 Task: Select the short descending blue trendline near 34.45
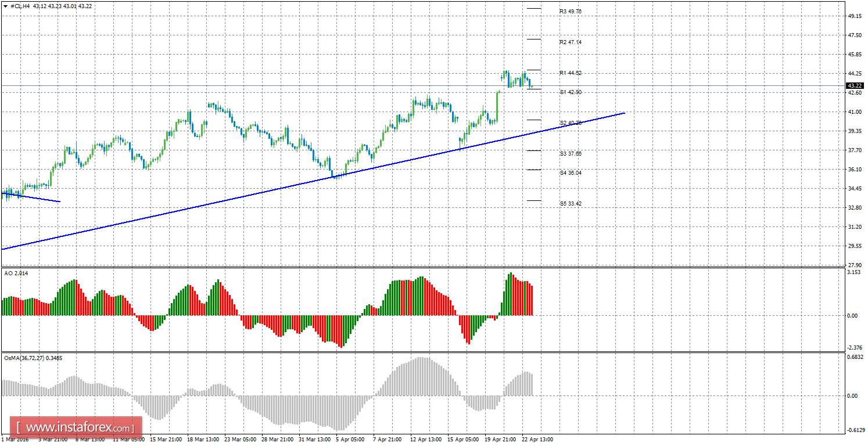(30, 197)
